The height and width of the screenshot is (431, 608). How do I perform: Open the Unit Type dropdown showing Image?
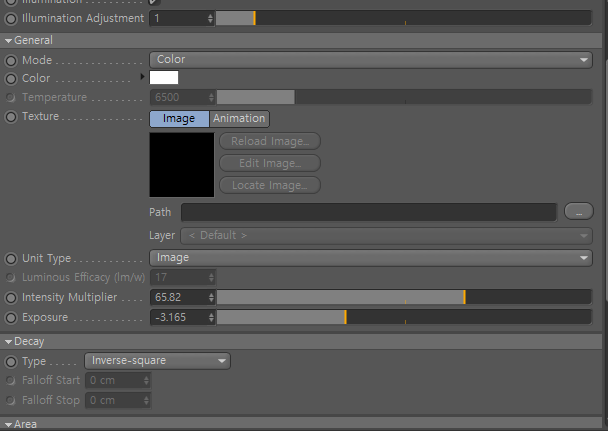pos(371,258)
